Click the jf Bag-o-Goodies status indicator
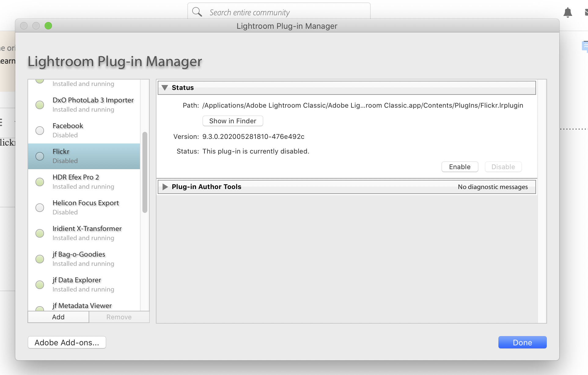This screenshot has width=588, height=375. click(x=39, y=259)
